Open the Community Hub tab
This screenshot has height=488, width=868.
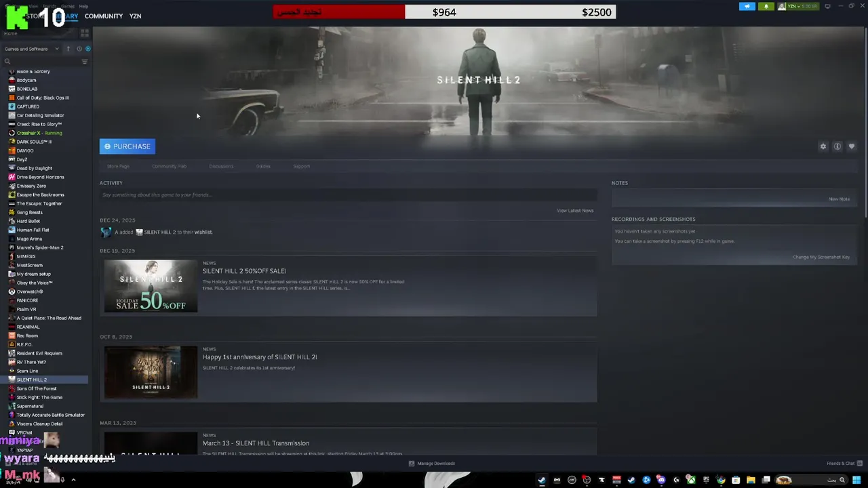pyautogui.click(x=169, y=166)
